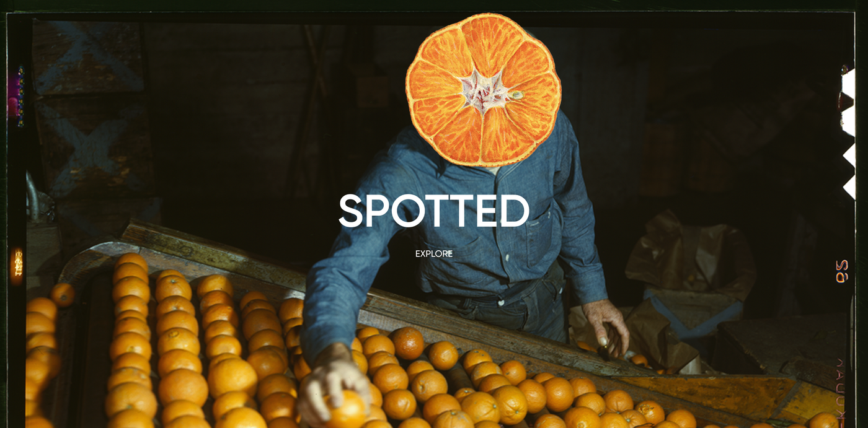The height and width of the screenshot is (428, 868).
Task: Click the seed in the orange slice
Action: (x=516, y=95)
